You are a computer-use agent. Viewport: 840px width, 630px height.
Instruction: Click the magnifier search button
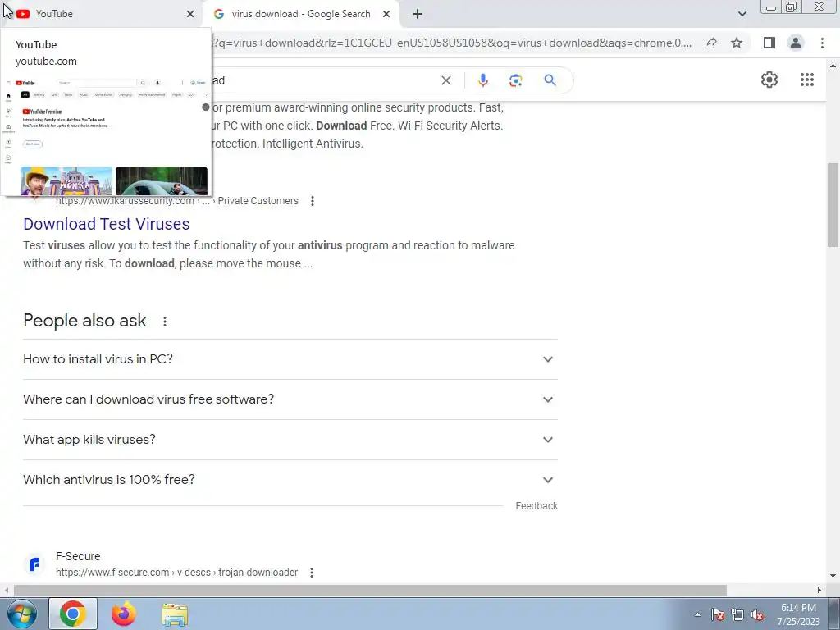550,80
